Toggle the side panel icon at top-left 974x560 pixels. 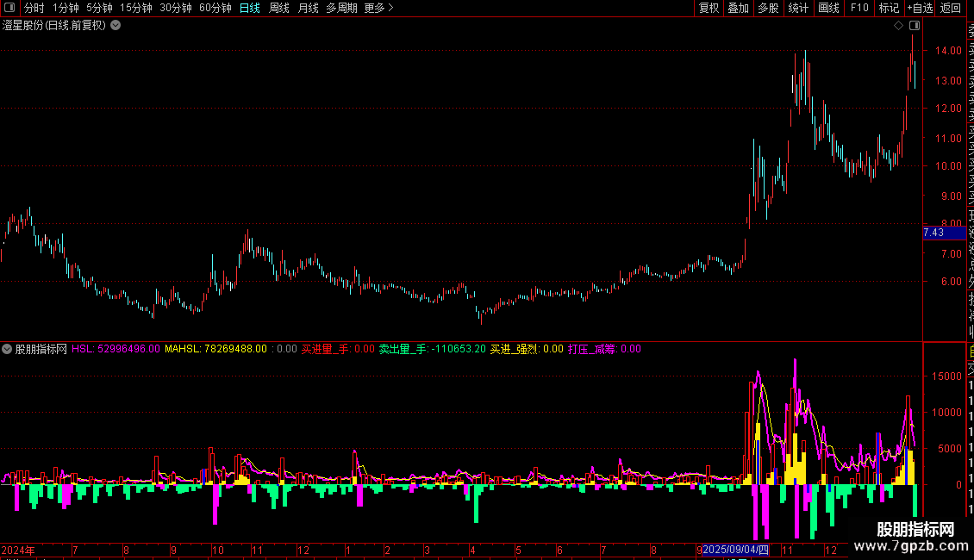[x=9, y=8]
